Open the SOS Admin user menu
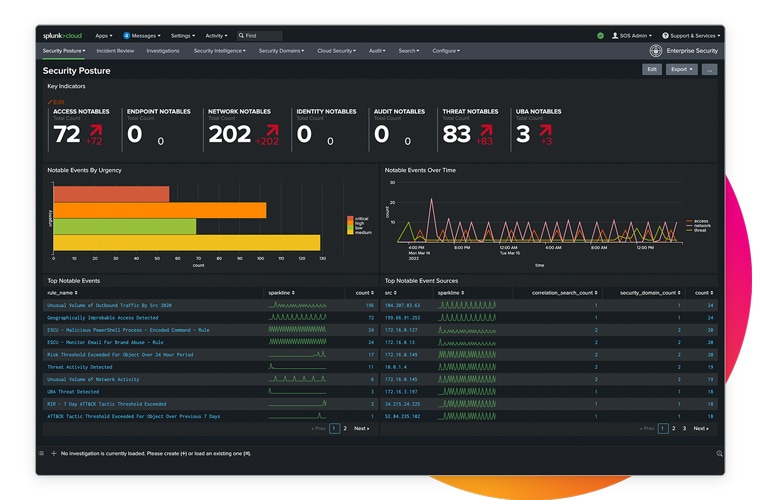Screen dimensions: 760x500 tap(632, 35)
